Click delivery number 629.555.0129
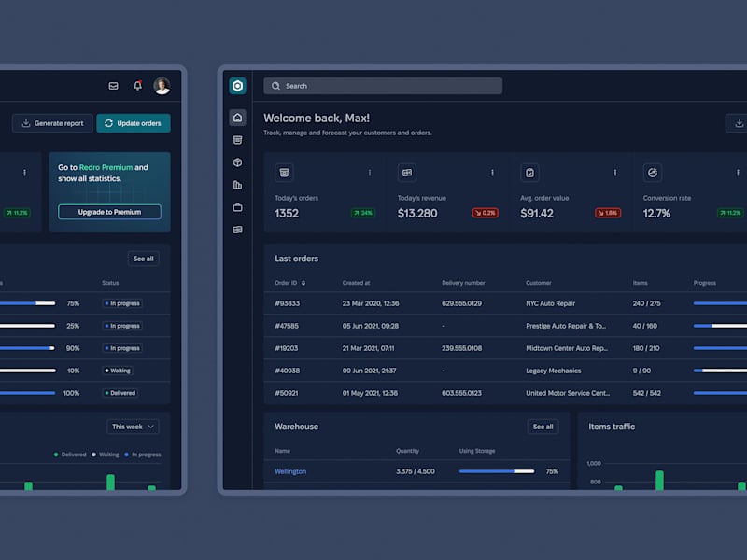 (461, 303)
